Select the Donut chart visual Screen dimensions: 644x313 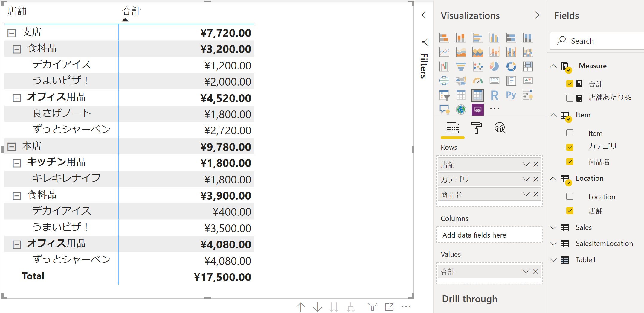pyautogui.click(x=511, y=66)
